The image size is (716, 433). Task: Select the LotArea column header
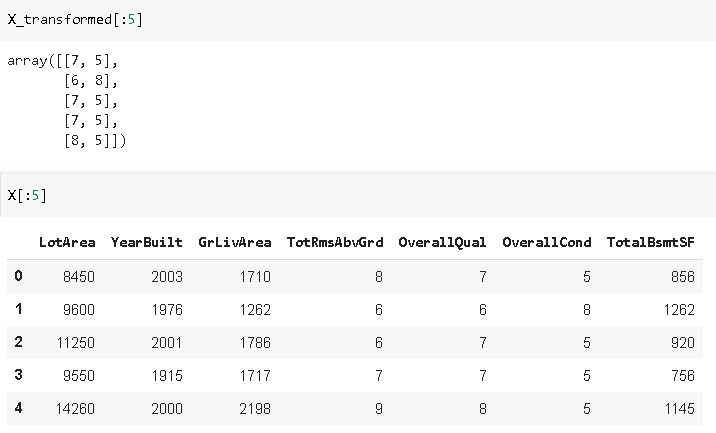(67, 243)
